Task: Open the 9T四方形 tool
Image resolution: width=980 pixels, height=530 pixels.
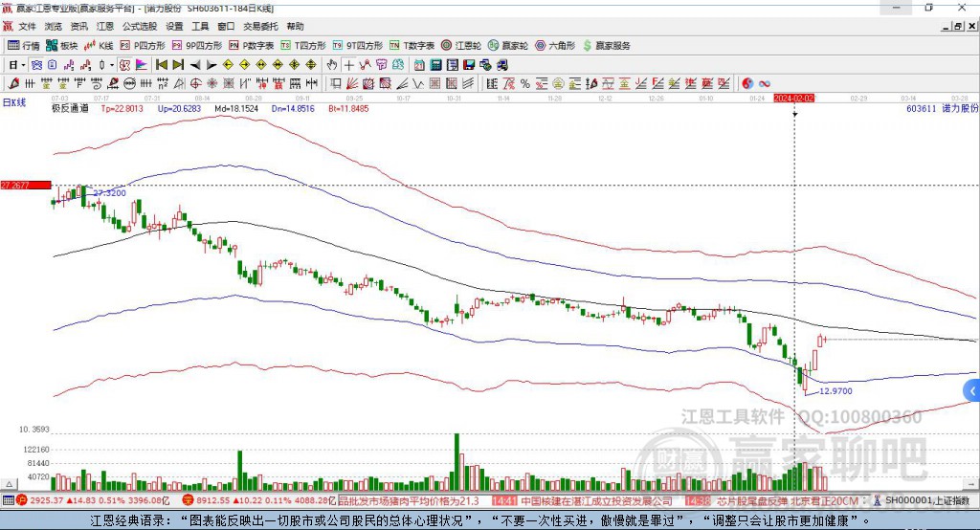Action: pyautogui.click(x=358, y=46)
